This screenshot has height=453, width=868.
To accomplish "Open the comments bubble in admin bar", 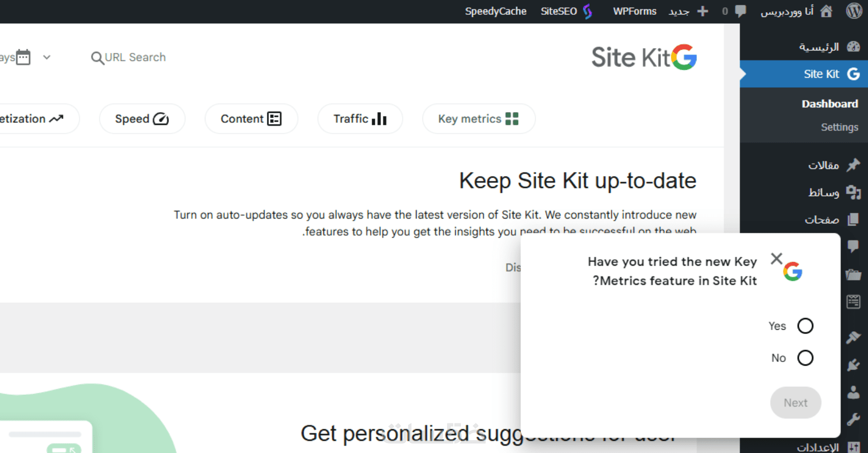I will (740, 11).
